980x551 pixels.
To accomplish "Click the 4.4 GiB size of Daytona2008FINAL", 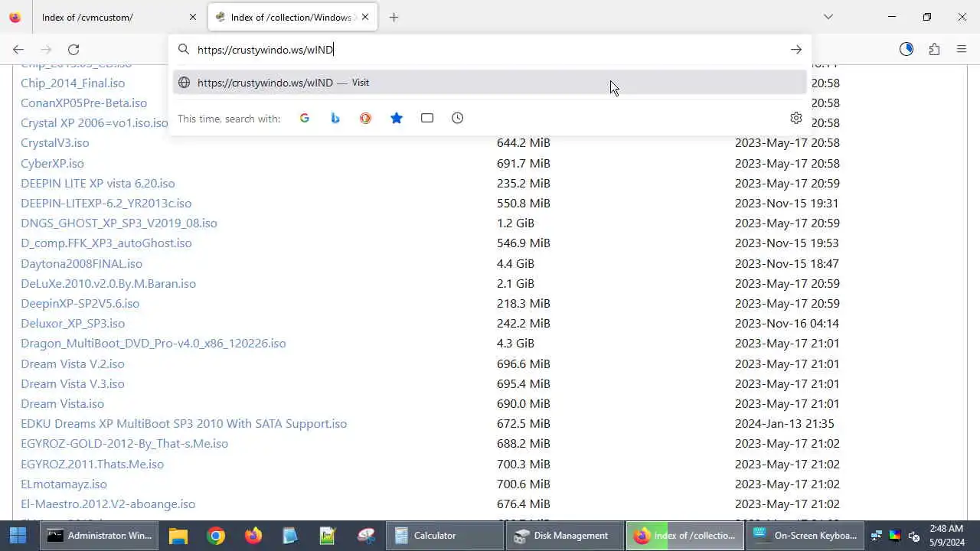I will point(515,263).
